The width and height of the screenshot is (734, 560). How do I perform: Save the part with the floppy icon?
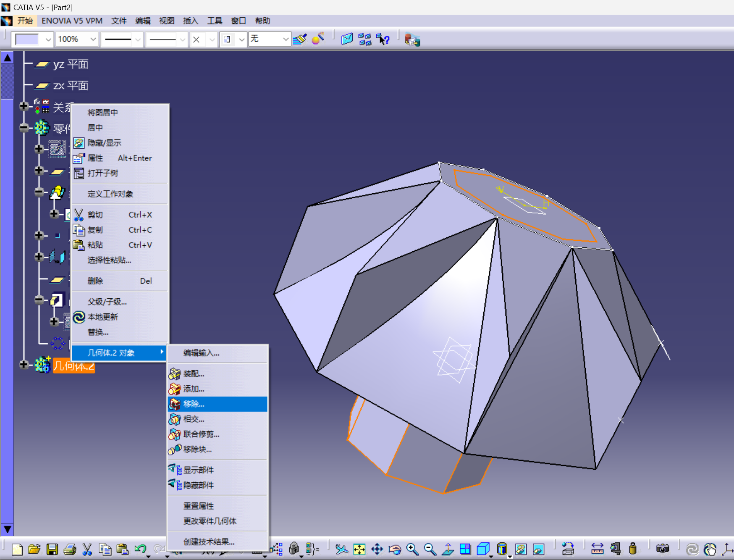tap(52, 549)
